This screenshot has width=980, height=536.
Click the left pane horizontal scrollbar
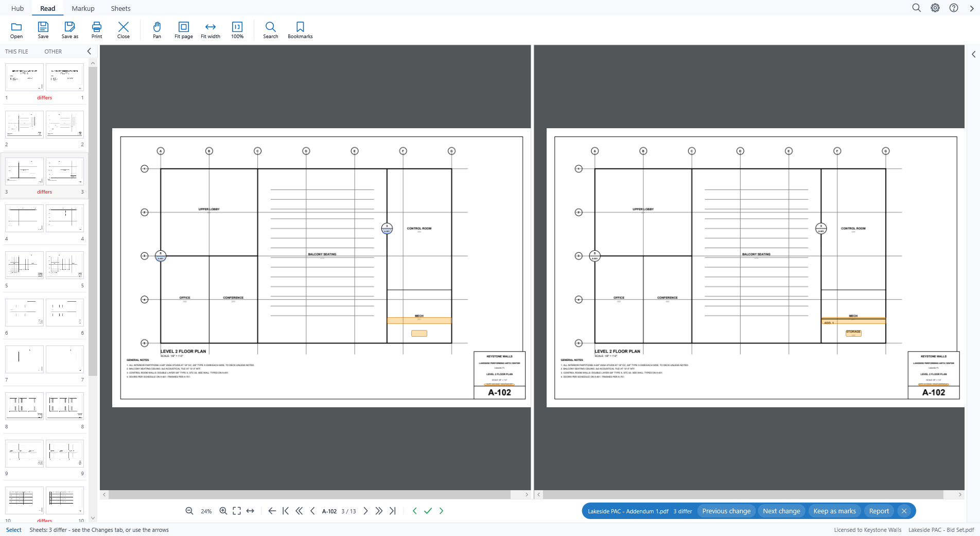(315, 495)
